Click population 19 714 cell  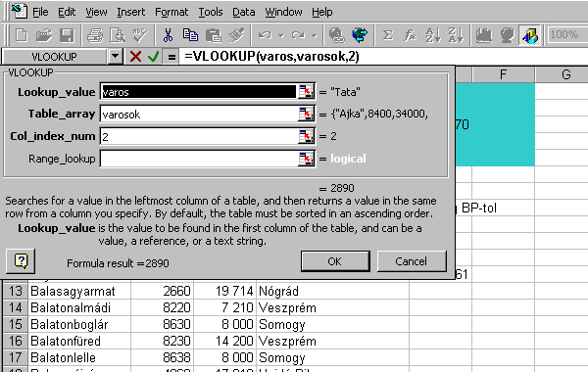(x=224, y=291)
